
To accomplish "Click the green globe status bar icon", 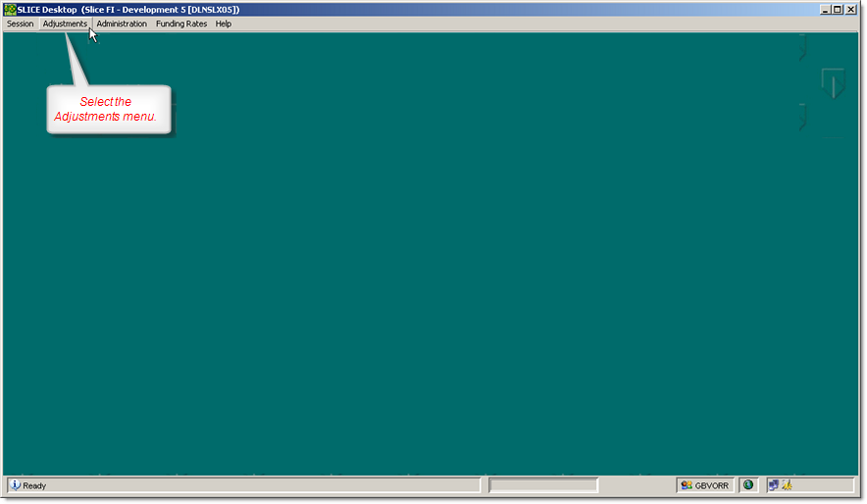I will pos(748,484).
